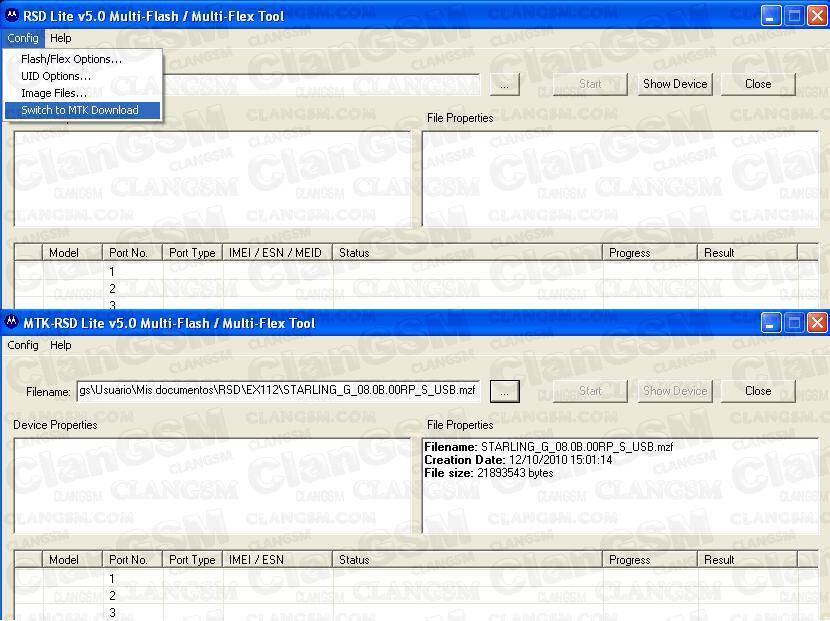This screenshot has width=830, height=621.
Task: Click Close button beside enabled Show Device
Action: click(758, 84)
